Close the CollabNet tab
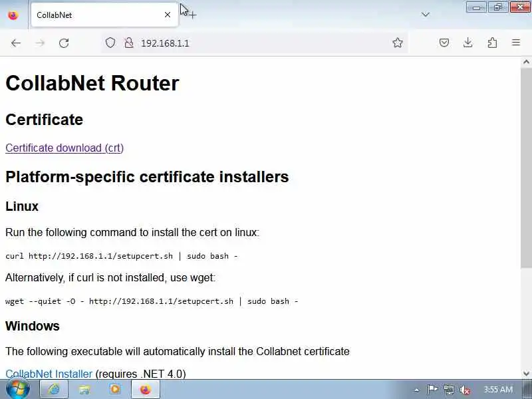The height and width of the screenshot is (399, 532). click(168, 15)
